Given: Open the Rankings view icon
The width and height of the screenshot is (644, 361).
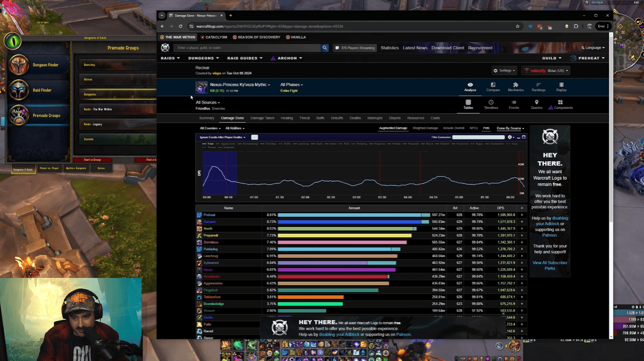Looking at the screenshot, I should [538, 85].
